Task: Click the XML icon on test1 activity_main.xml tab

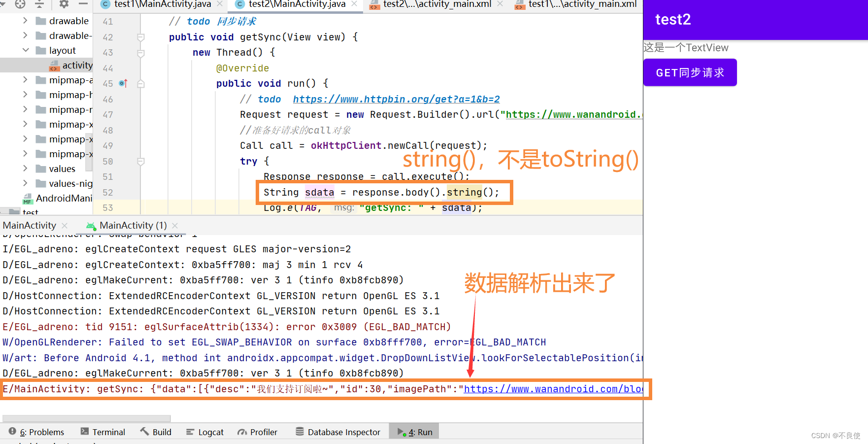Action: pos(520,5)
